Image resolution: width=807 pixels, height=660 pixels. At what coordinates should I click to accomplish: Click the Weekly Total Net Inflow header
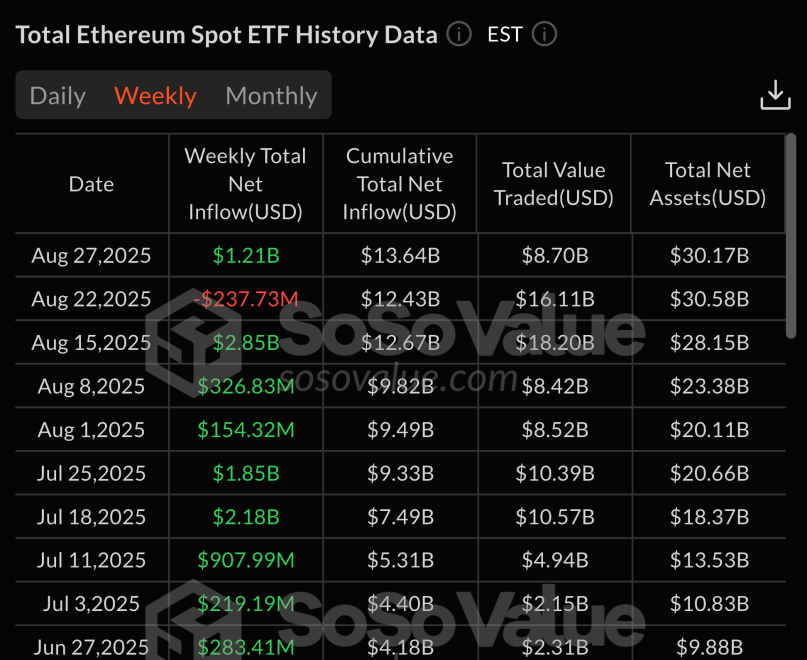(245, 183)
